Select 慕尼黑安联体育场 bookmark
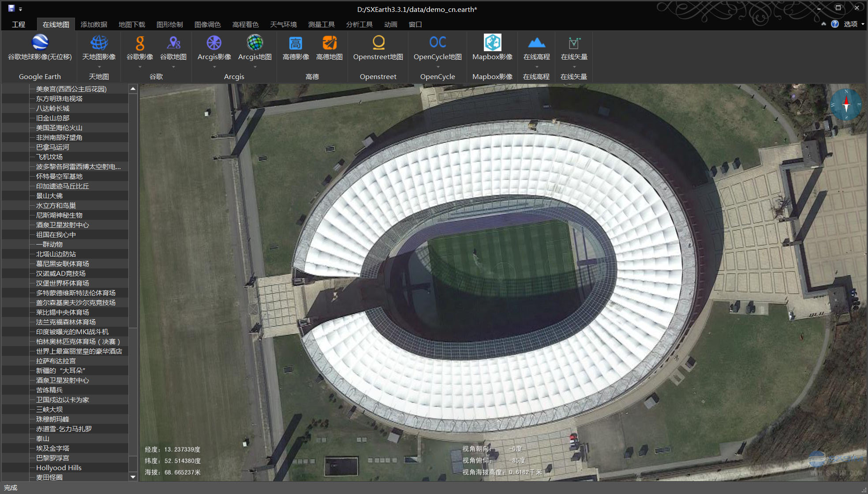This screenshot has height=494, width=868. coord(63,264)
